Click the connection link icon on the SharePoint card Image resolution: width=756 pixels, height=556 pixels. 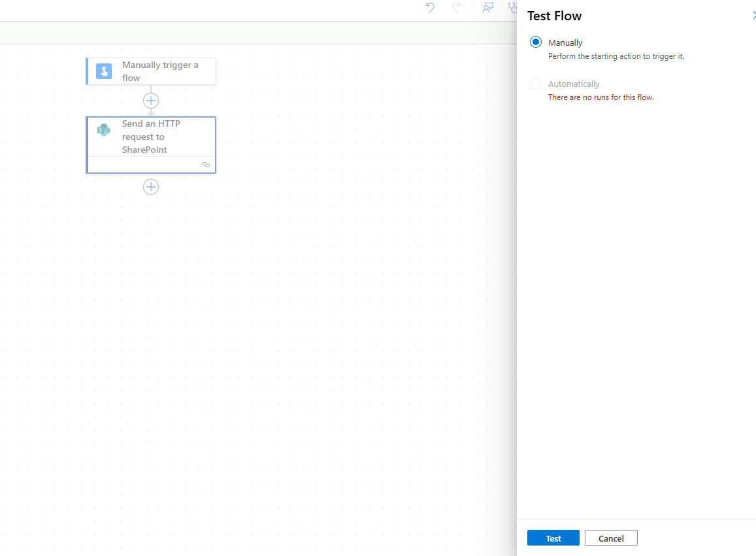click(206, 165)
